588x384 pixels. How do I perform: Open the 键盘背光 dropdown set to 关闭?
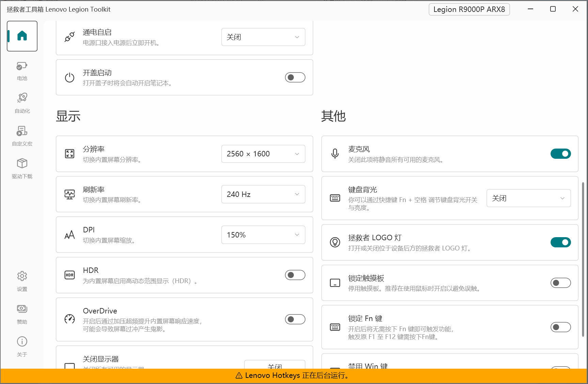[x=529, y=198]
